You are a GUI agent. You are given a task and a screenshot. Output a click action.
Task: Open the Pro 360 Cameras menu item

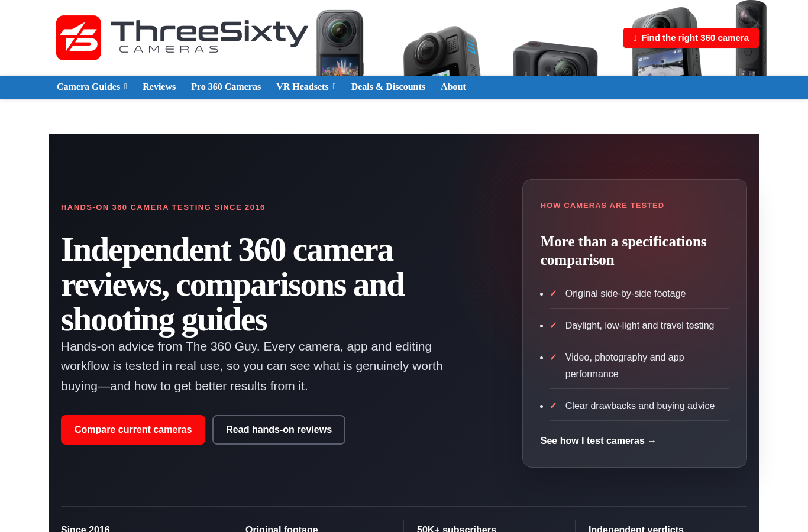tap(226, 87)
